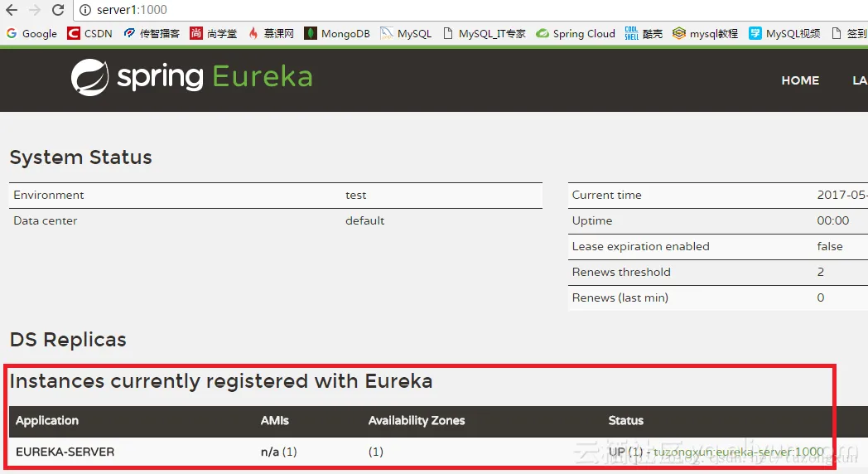The image size is (868, 474).
Task: Click the System Status heading
Action: 81,157
